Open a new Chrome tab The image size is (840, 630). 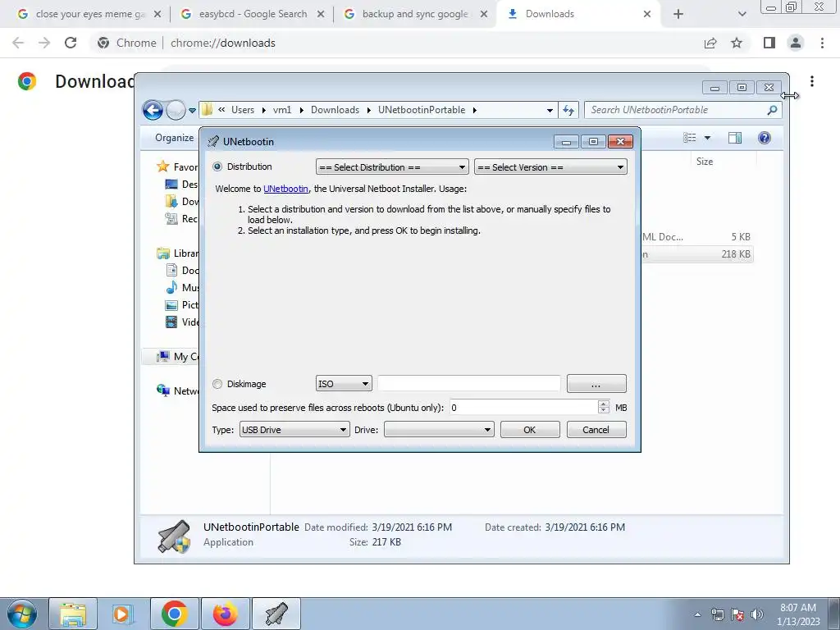678,15
